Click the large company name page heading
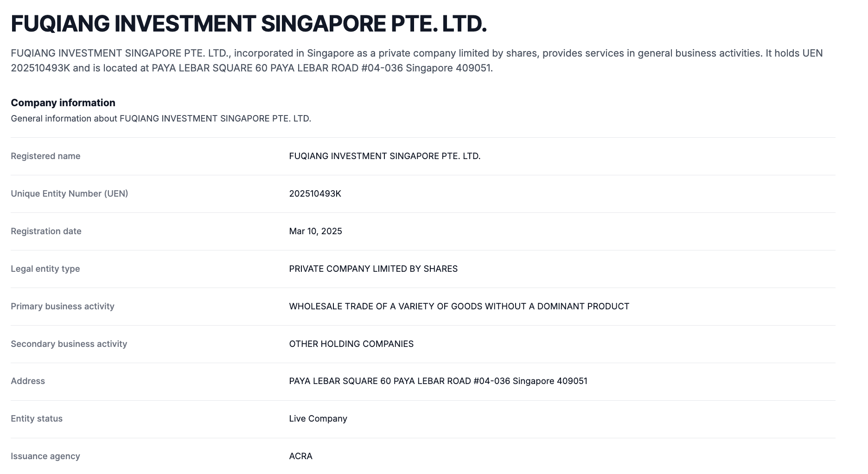868x474 pixels. point(249,24)
